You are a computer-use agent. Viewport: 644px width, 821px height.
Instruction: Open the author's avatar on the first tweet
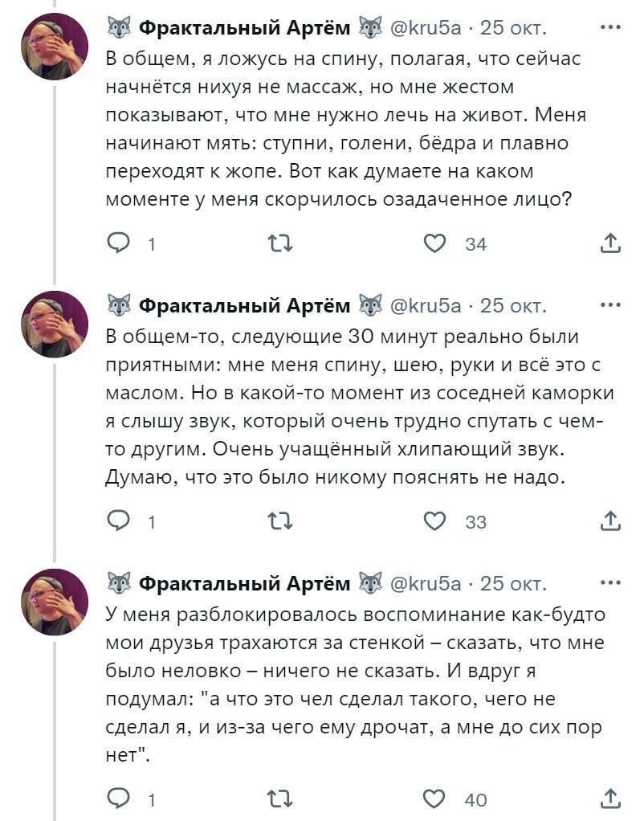coord(54,46)
